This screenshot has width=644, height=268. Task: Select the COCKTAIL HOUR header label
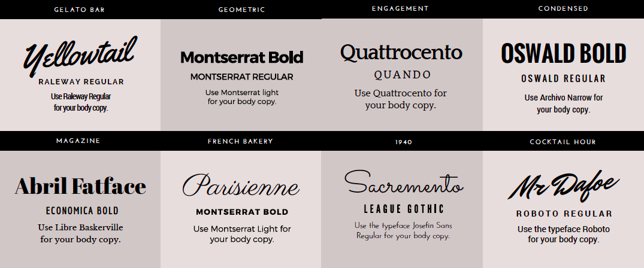(x=563, y=142)
